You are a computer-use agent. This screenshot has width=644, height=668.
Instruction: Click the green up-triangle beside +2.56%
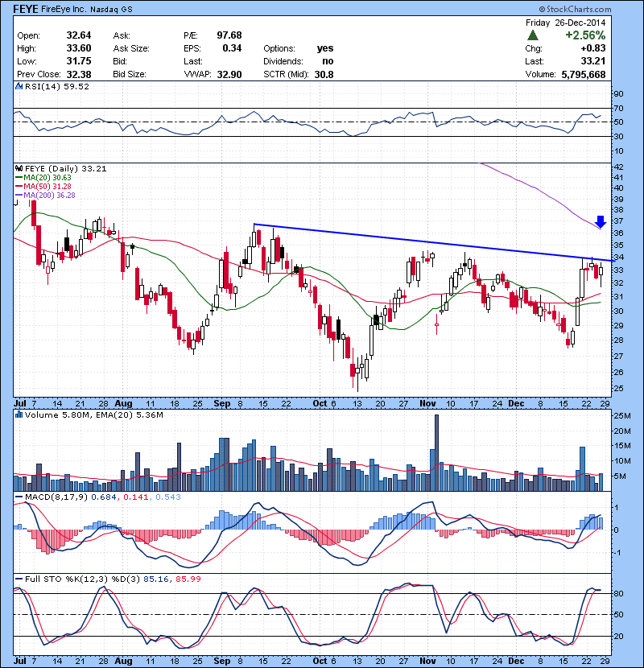pos(533,35)
